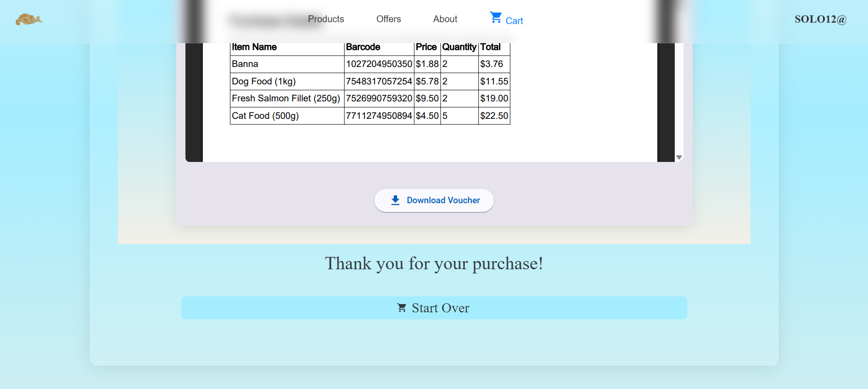Open the About page
The image size is (868, 389).
(445, 19)
